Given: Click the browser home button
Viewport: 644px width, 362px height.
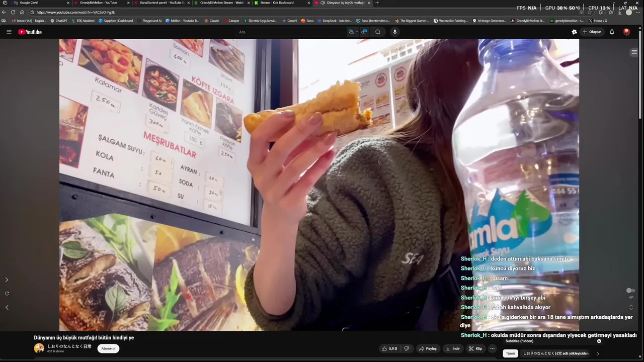Looking at the screenshot, I should pos(22,12).
